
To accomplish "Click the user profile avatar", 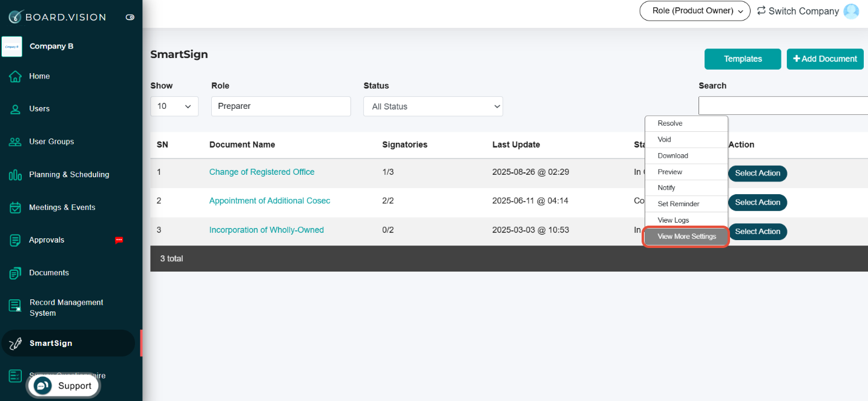I will [x=851, y=11].
